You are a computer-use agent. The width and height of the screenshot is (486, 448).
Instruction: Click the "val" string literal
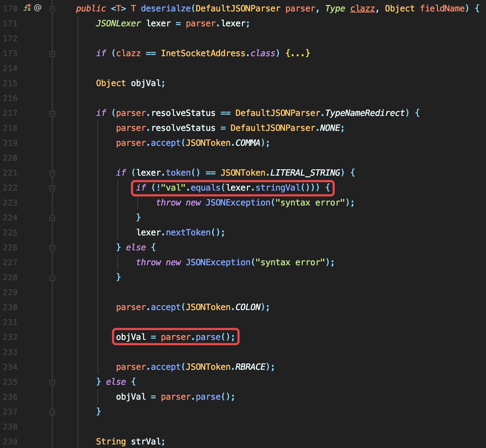pos(173,188)
